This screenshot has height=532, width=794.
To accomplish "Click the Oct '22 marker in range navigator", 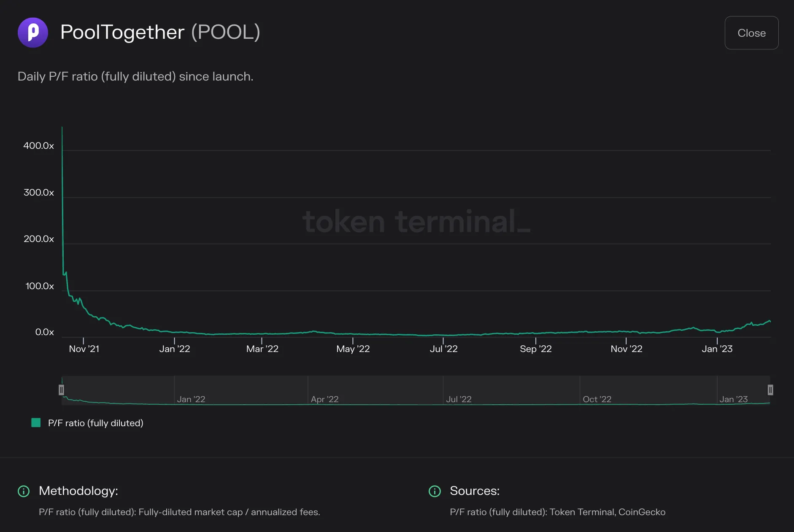I will click(597, 399).
